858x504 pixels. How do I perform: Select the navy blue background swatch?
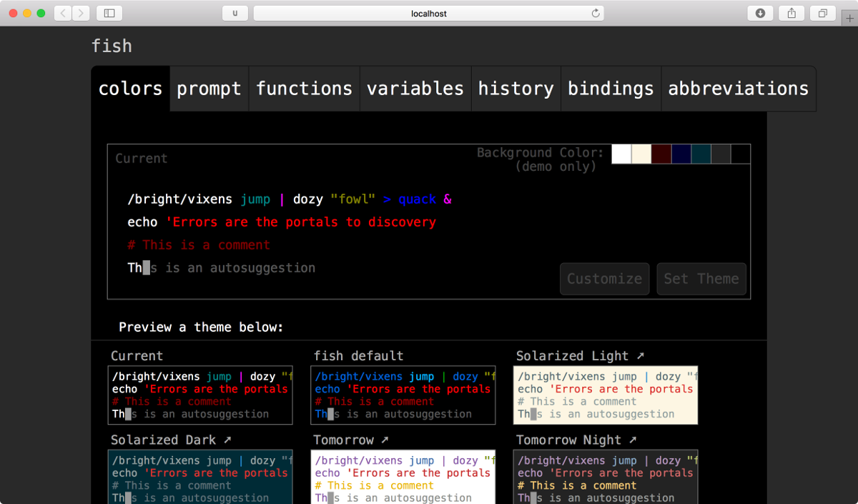[681, 154]
